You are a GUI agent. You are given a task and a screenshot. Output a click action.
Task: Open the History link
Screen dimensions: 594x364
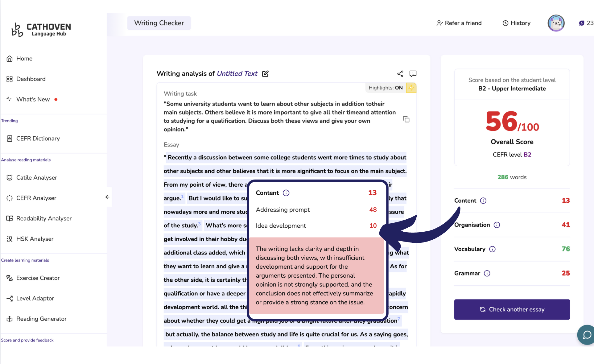(x=516, y=23)
